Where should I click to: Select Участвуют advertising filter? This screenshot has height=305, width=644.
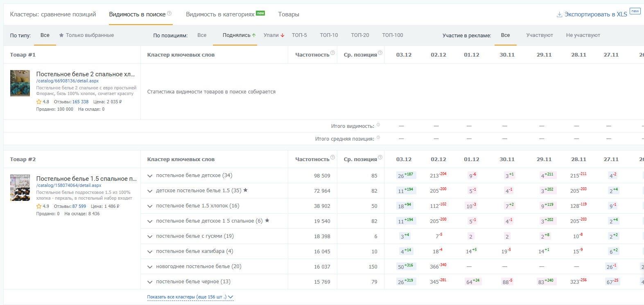click(539, 35)
